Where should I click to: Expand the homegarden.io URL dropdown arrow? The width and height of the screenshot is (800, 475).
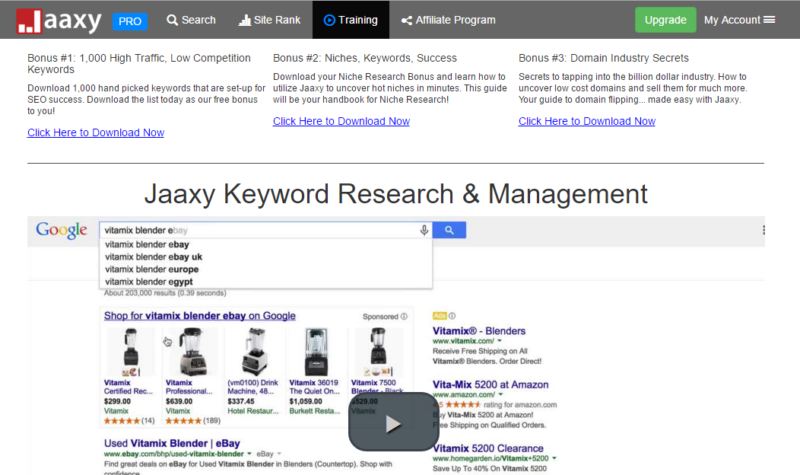tap(554, 458)
